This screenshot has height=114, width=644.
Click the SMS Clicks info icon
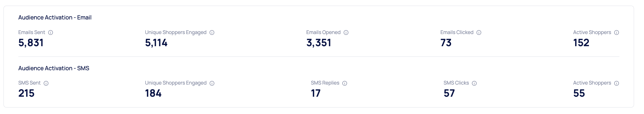coord(474,83)
